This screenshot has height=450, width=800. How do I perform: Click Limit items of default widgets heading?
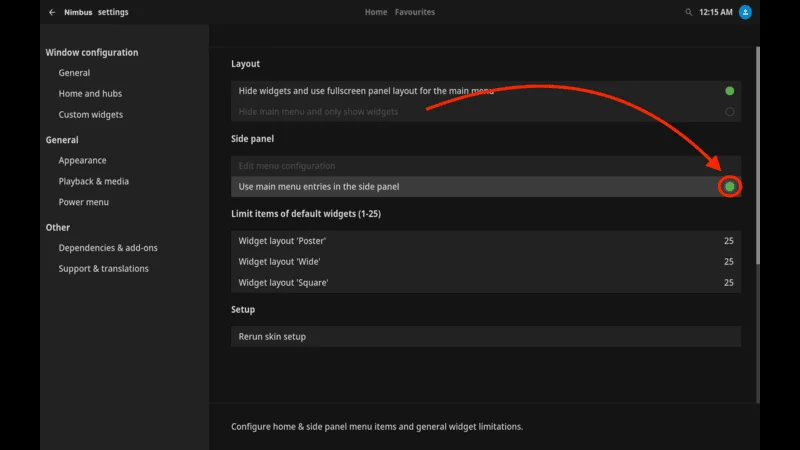[x=306, y=214]
